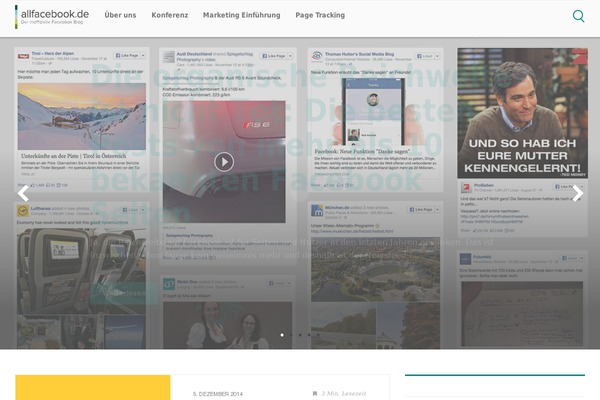Click the '5. Dezember 2014' date
Screen dimensions: 600x400
[218, 394]
